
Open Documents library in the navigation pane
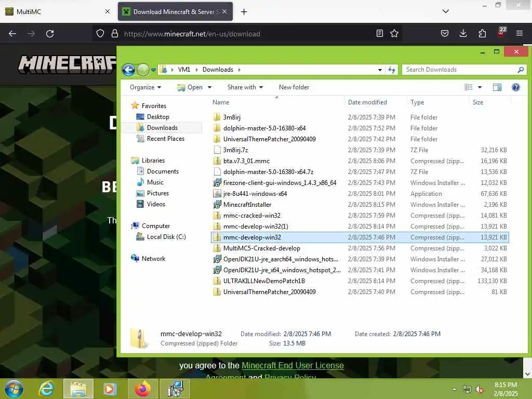click(163, 171)
